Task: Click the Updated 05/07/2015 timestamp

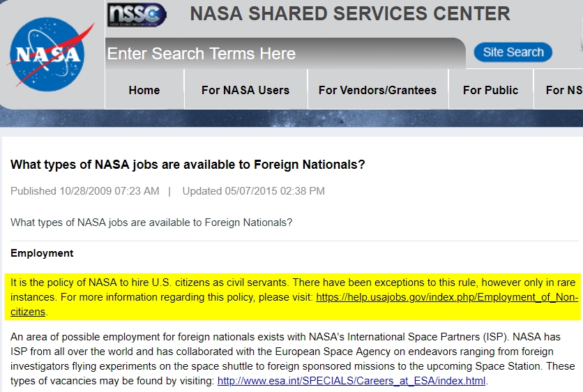Action: click(x=254, y=191)
